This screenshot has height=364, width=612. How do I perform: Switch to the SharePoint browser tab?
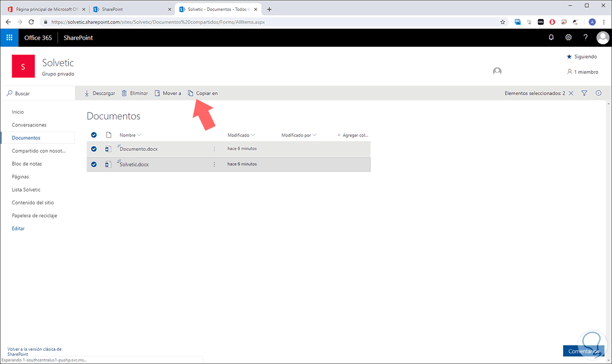pos(132,9)
